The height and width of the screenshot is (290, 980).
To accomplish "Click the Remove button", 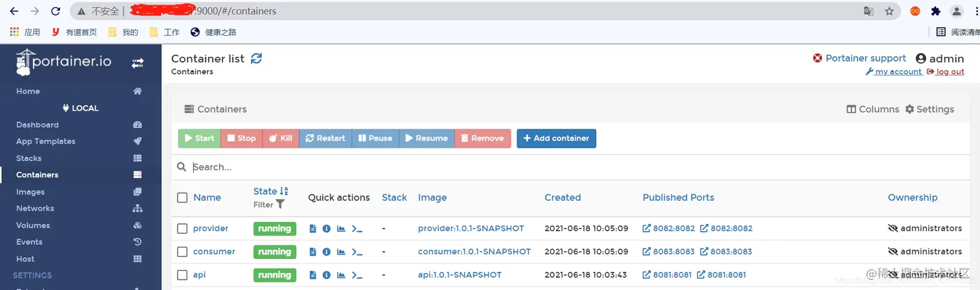I will coord(483,139).
